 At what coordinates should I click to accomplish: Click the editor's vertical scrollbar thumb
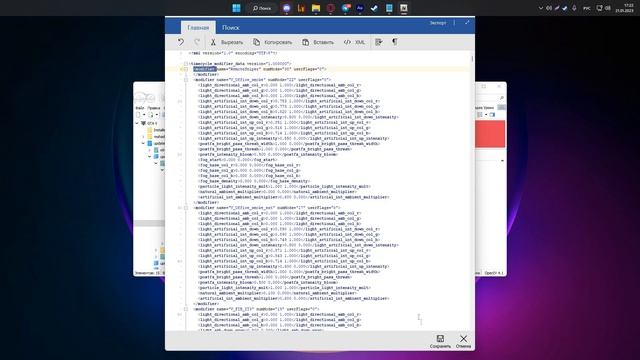tap(472, 59)
